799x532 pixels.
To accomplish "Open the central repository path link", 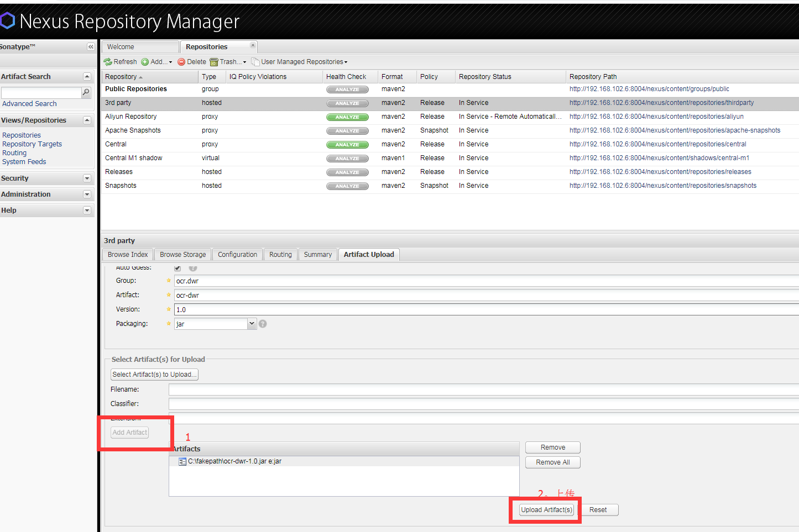I will click(x=657, y=144).
